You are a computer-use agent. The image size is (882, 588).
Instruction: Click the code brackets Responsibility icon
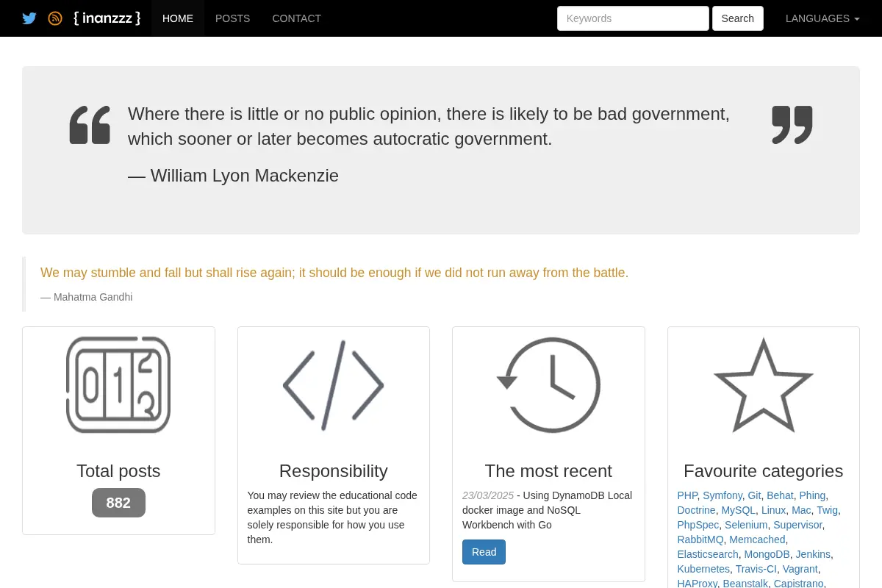(x=333, y=384)
